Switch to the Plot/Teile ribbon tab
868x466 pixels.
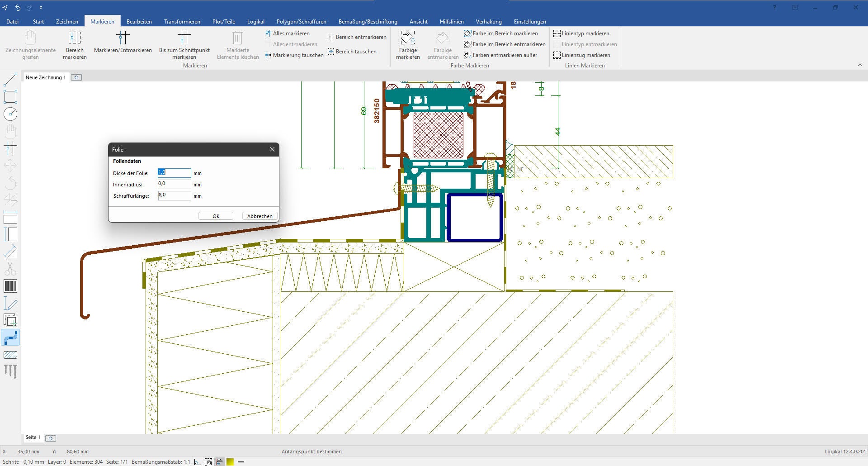point(224,21)
